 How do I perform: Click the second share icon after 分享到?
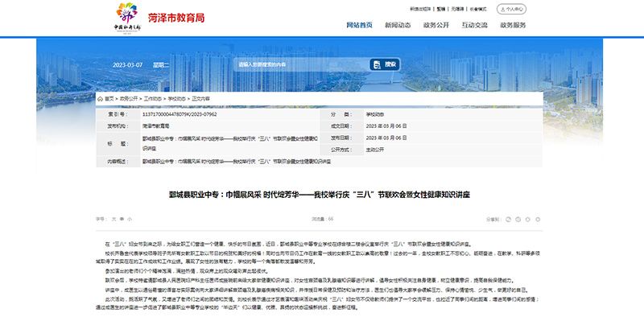(518, 220)
